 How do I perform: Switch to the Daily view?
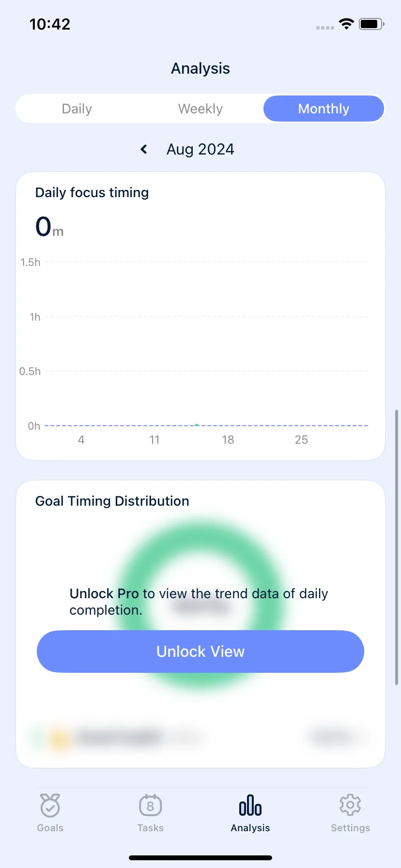77,108
